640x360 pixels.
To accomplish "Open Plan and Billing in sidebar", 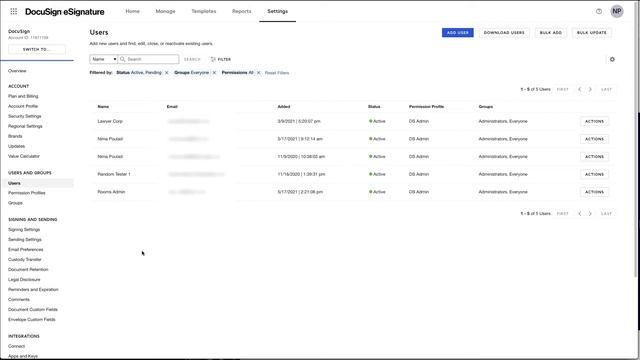I will [23, 96].
